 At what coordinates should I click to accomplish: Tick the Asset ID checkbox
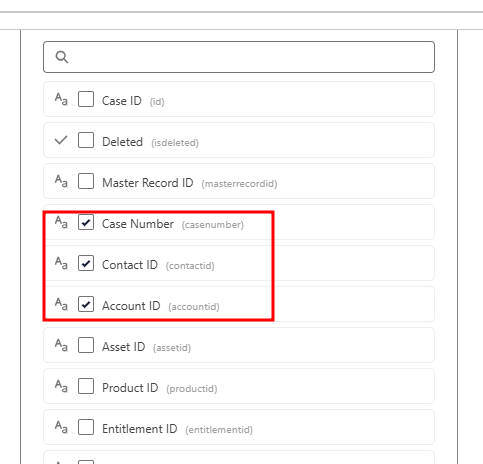[x=86, y=345]
